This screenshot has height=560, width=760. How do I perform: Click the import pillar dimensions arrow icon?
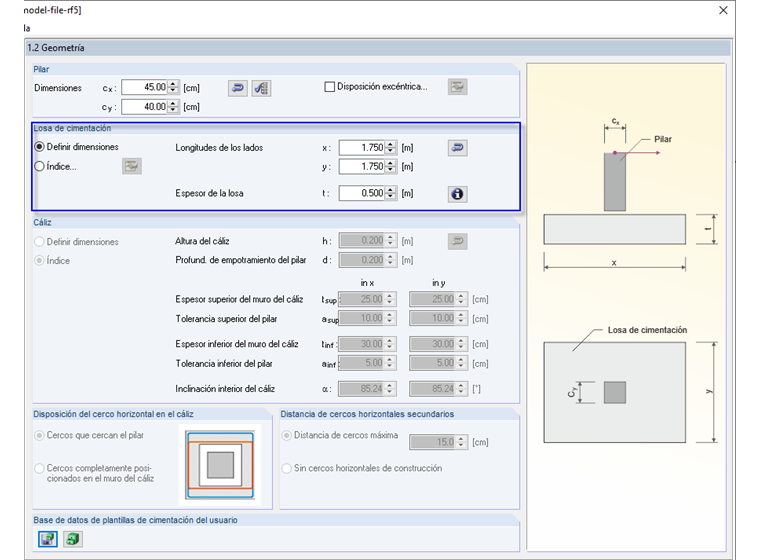[x=238, y=88]
